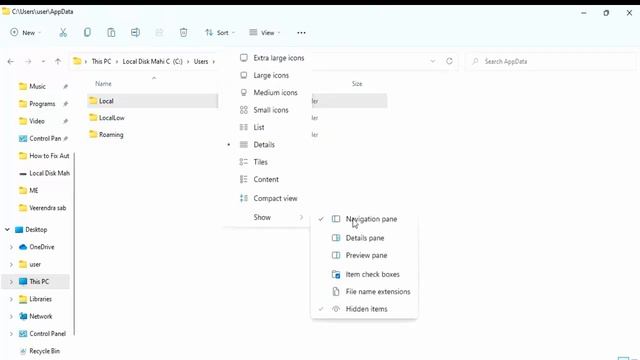Screen dimensions: 640x360
Task: Open Music in quick access
Action: click(38, 87)
